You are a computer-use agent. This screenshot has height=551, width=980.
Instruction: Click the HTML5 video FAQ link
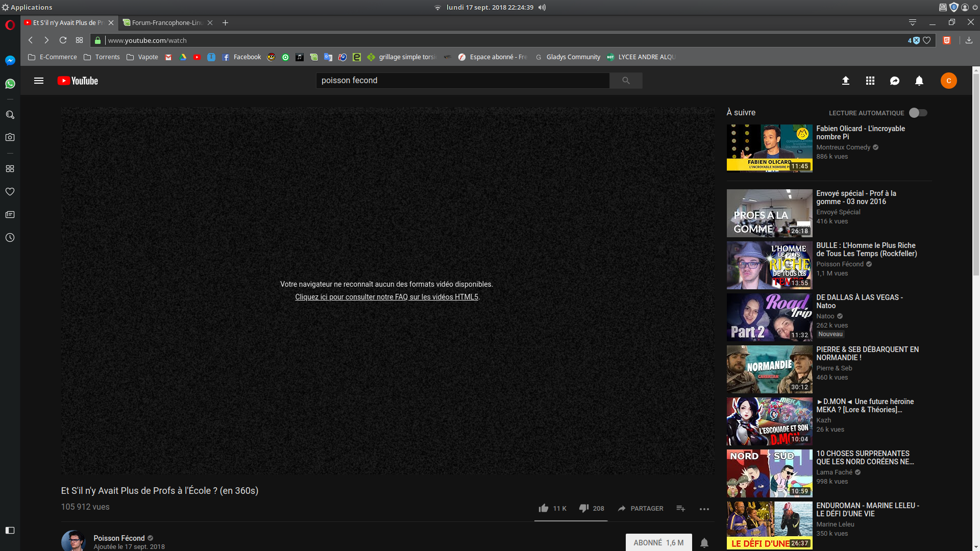coord(386,297)
